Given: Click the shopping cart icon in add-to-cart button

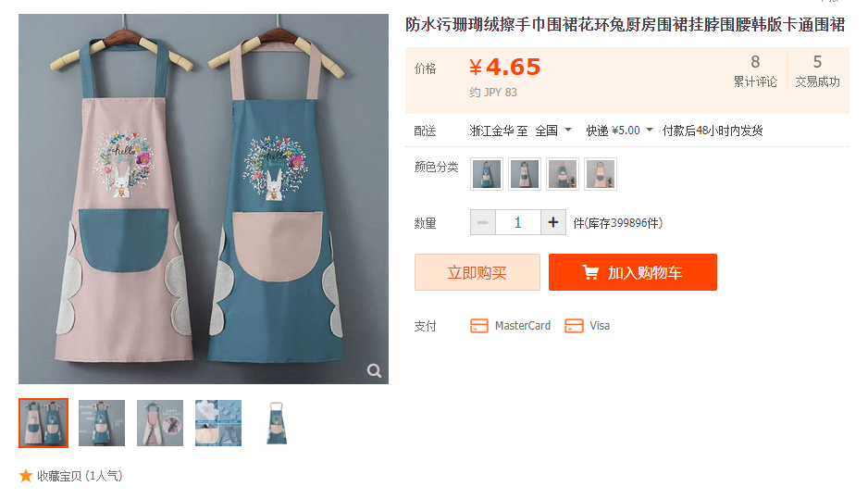Looking at the screenshot, I should tap(590, 272).
